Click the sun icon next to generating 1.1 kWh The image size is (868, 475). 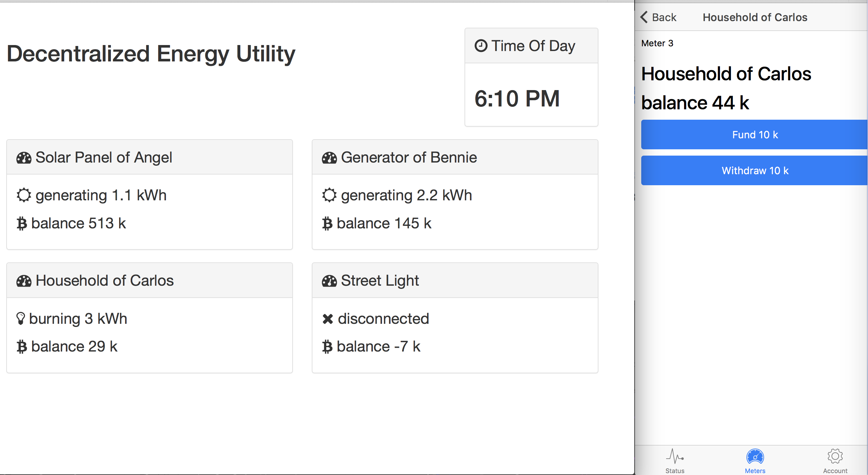[x=24, y=195]
